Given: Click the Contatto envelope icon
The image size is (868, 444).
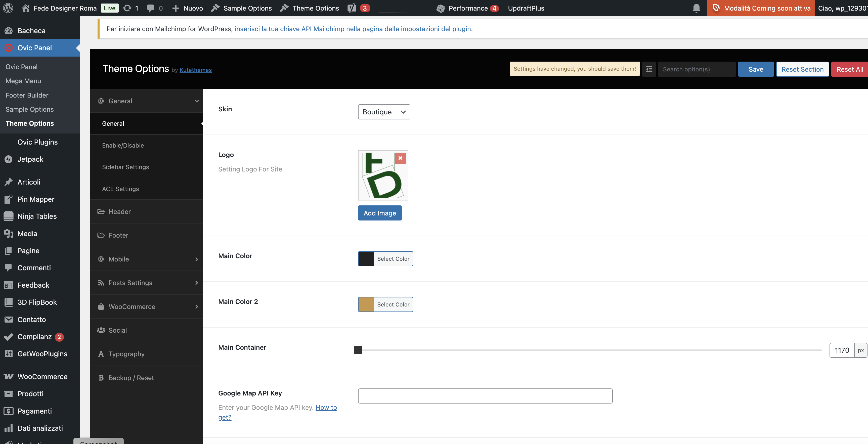Looking at the screenshot, I should [x=9, y=319].
